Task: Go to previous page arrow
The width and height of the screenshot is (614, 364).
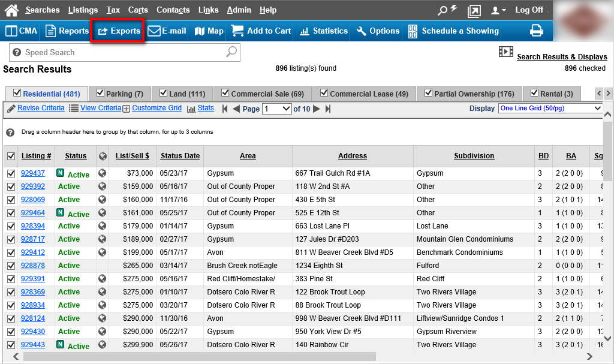Action: [x=236, y=109]
